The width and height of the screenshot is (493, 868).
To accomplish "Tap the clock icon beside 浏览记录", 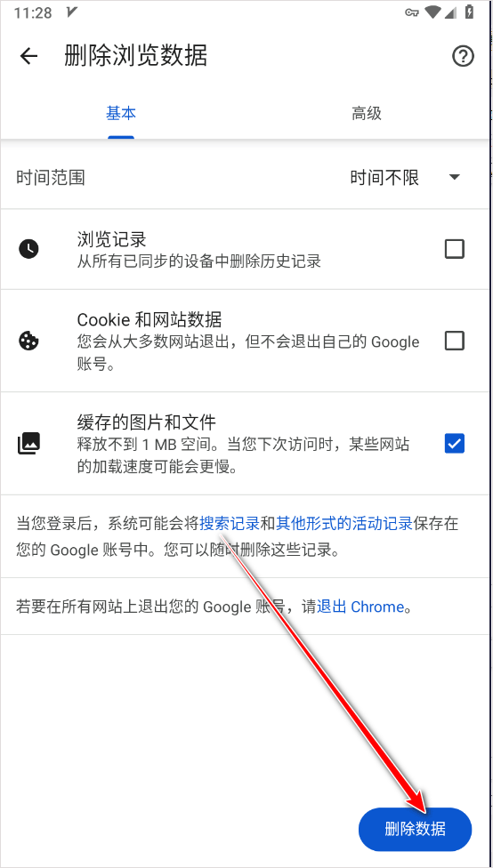I will 28,249.
